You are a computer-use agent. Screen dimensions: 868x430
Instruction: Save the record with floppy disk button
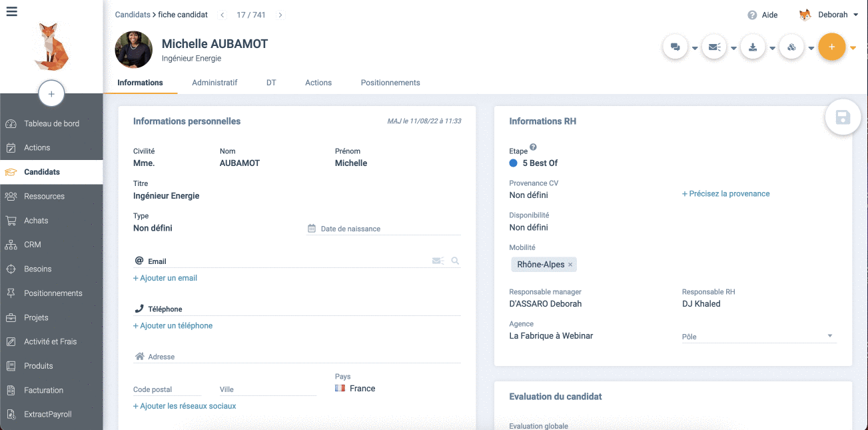pos(843,117)
